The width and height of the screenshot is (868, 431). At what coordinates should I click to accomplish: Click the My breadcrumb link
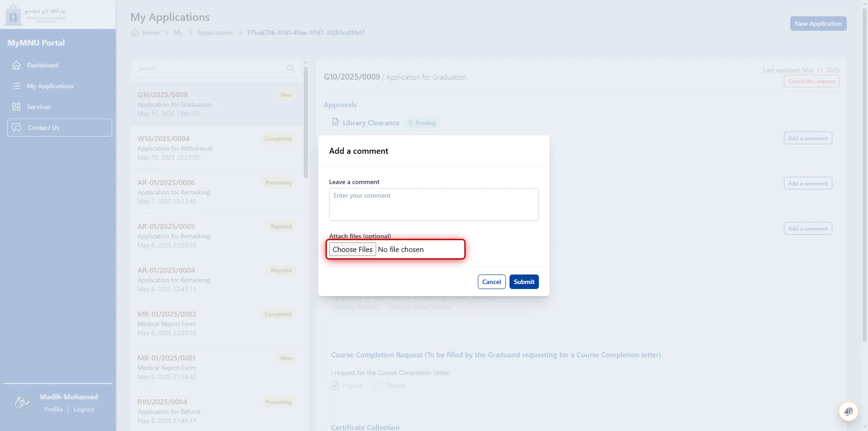[178, 33]
